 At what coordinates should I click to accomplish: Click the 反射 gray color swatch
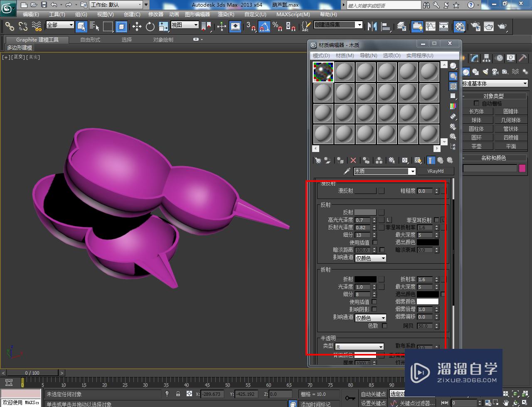365,212
